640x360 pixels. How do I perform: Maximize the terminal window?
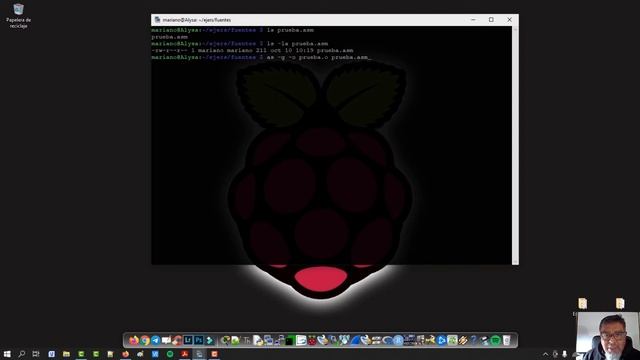click(491, 20)
